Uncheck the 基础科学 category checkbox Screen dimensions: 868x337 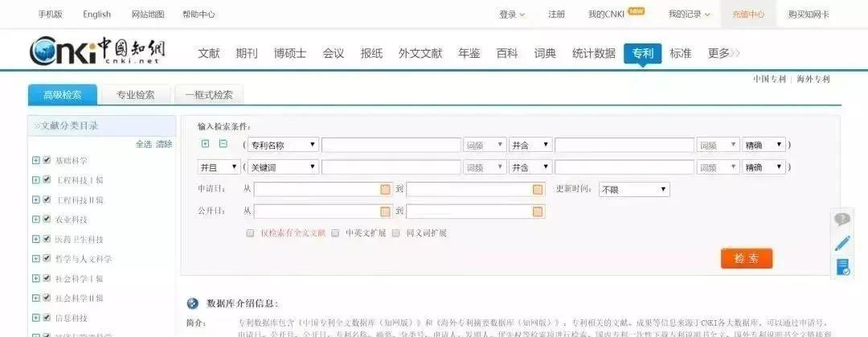(x=47, y=160)
